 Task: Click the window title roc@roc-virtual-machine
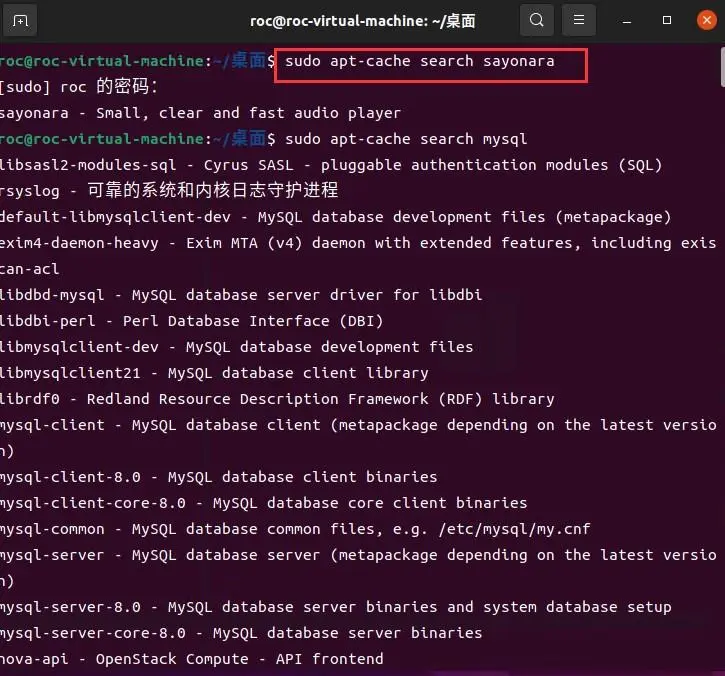pyautogui.click(x=362, y=20)
